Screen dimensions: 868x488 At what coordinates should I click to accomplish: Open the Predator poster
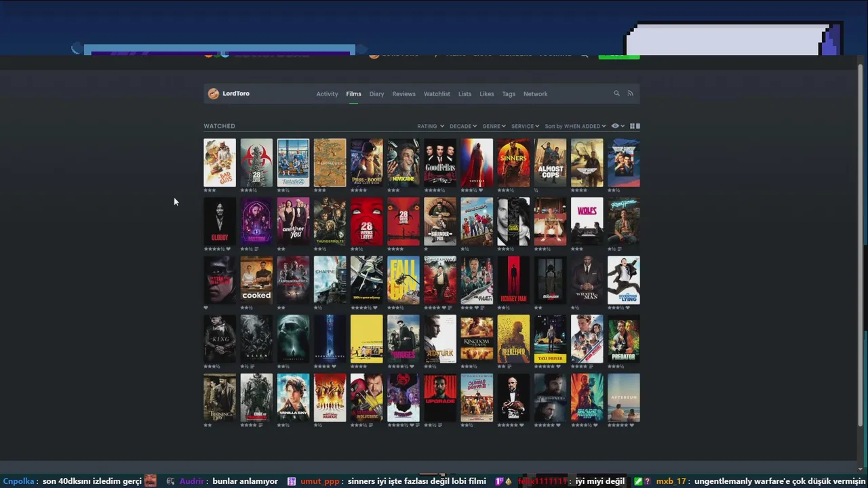pos(623,339)
